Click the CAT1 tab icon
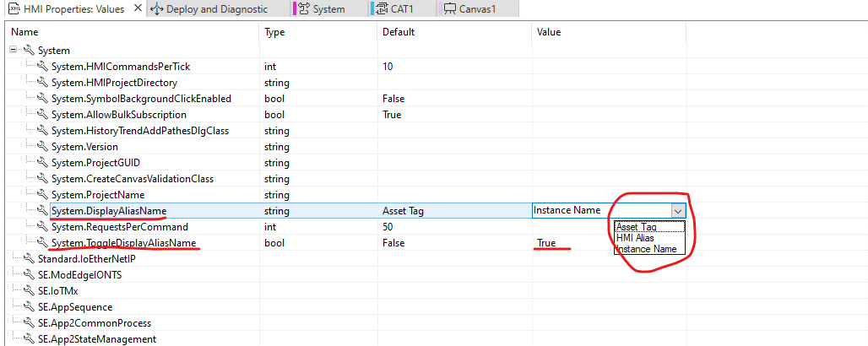 [x=382, y=8]
